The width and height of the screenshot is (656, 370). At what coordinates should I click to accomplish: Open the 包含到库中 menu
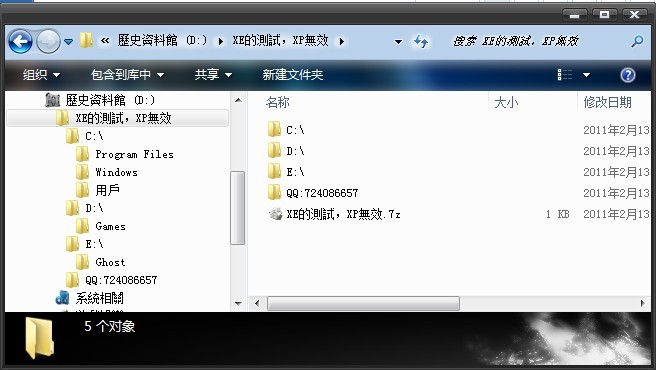pyautogui.click(x=127, y=75)
